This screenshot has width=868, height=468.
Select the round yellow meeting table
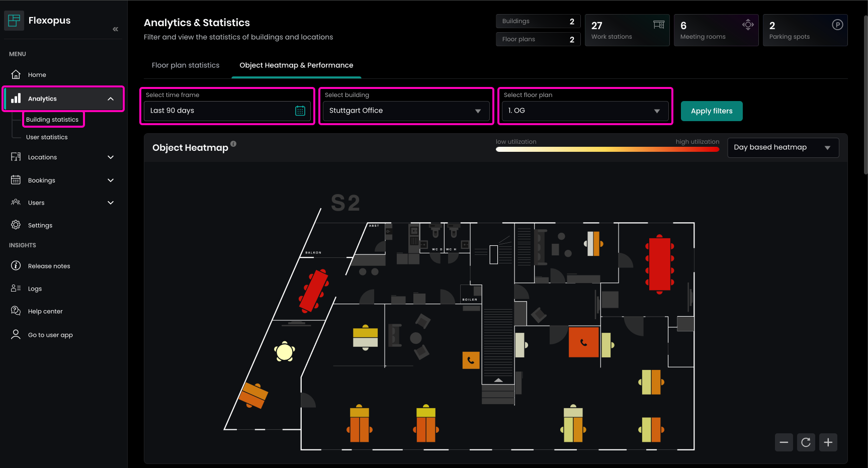[285, 352]
